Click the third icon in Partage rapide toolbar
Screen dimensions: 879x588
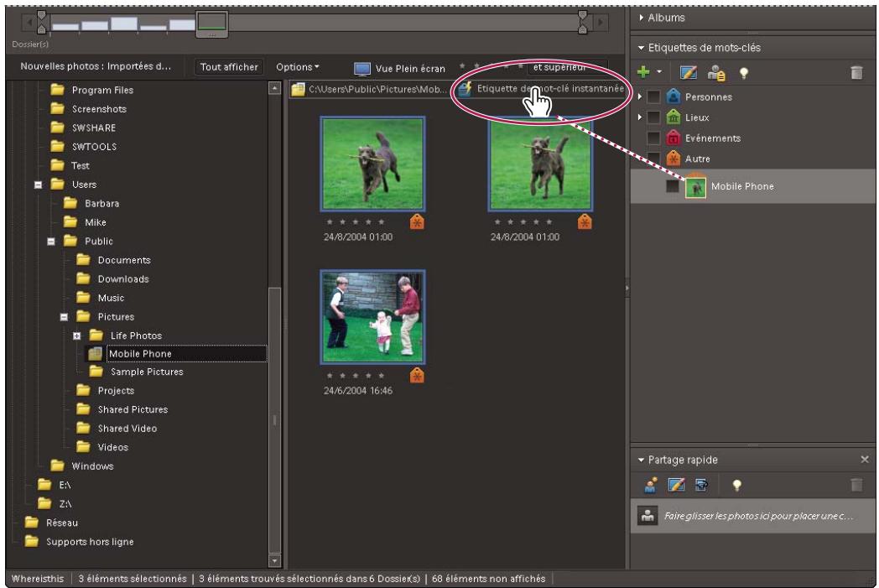[x=701, y=485]
